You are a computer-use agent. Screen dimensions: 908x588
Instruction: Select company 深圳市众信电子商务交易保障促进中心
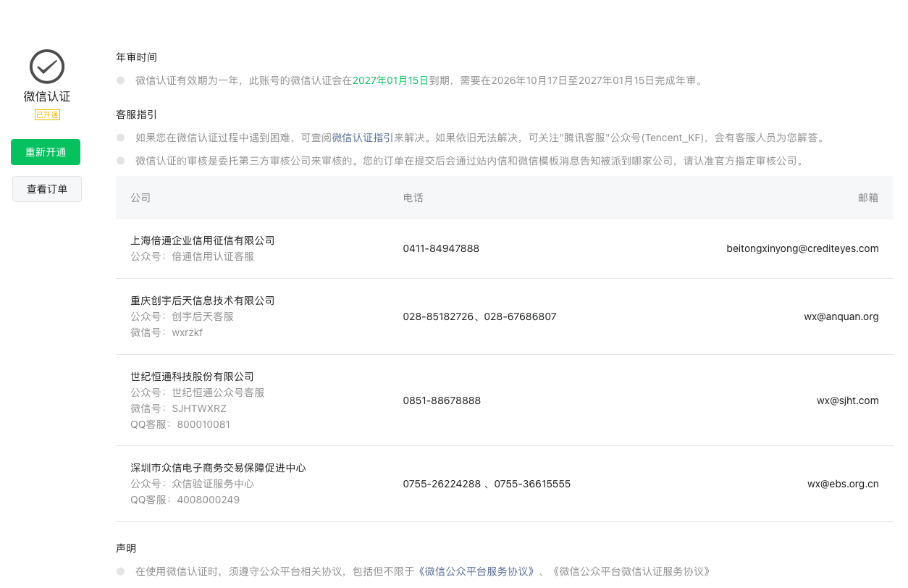(x=218, y=468)
